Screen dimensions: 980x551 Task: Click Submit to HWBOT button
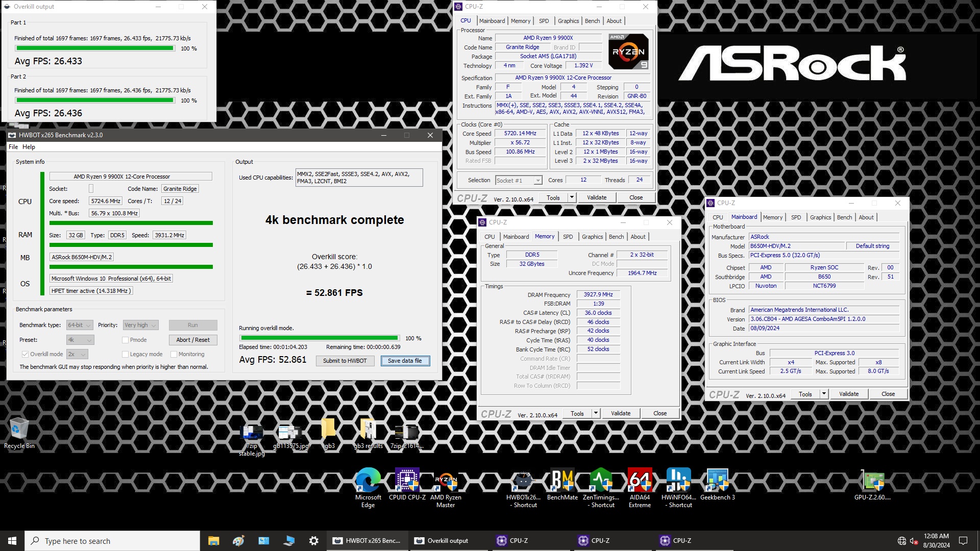click(345, 361)
